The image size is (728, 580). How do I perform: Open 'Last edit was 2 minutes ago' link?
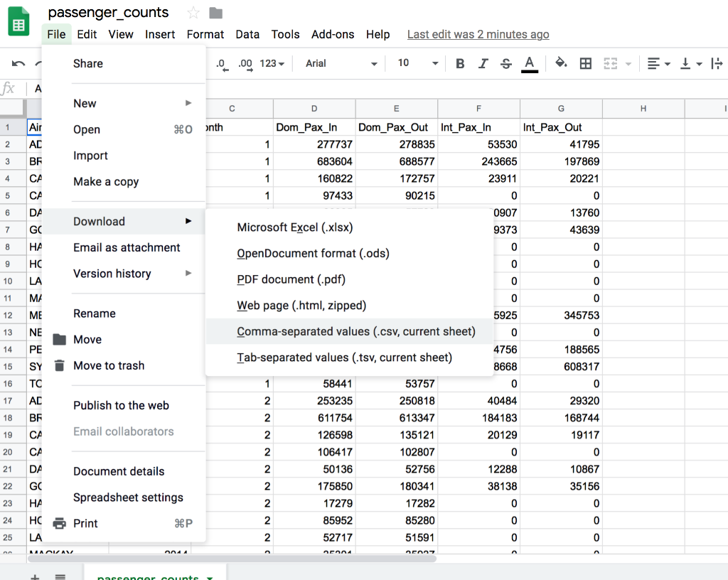pyautogui.click(x=478, y=34)
